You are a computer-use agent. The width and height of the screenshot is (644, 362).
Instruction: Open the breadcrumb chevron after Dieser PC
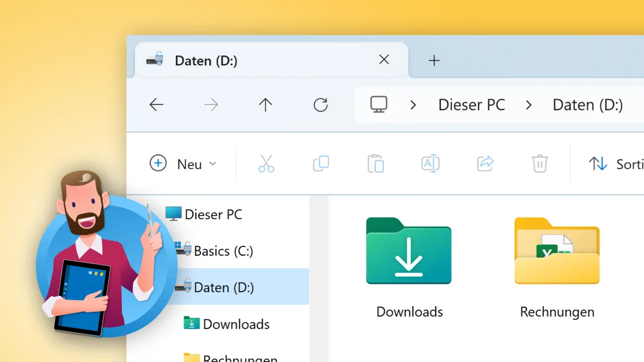tap(529, 105)
